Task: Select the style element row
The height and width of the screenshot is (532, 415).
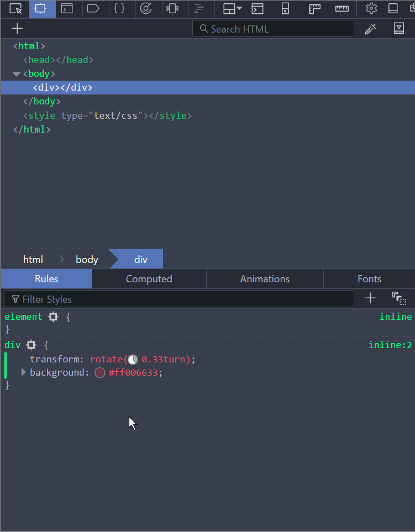Action: (x=208, y=115)
